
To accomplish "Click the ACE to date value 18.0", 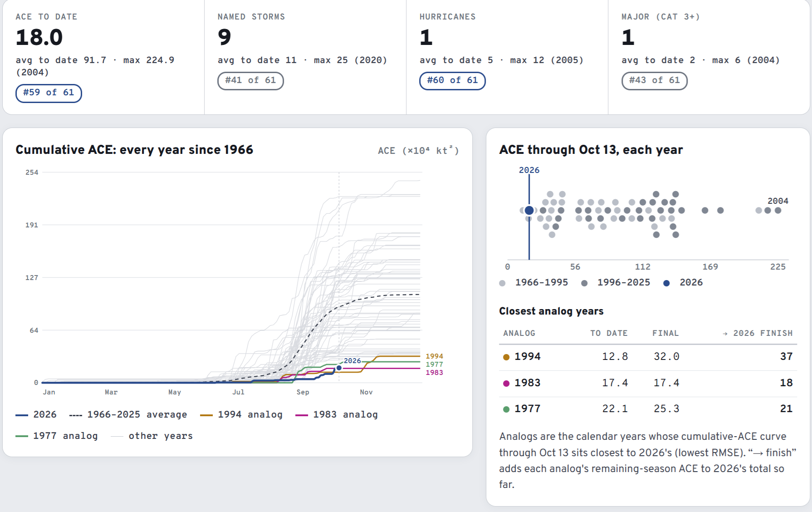I will [39, 37].
